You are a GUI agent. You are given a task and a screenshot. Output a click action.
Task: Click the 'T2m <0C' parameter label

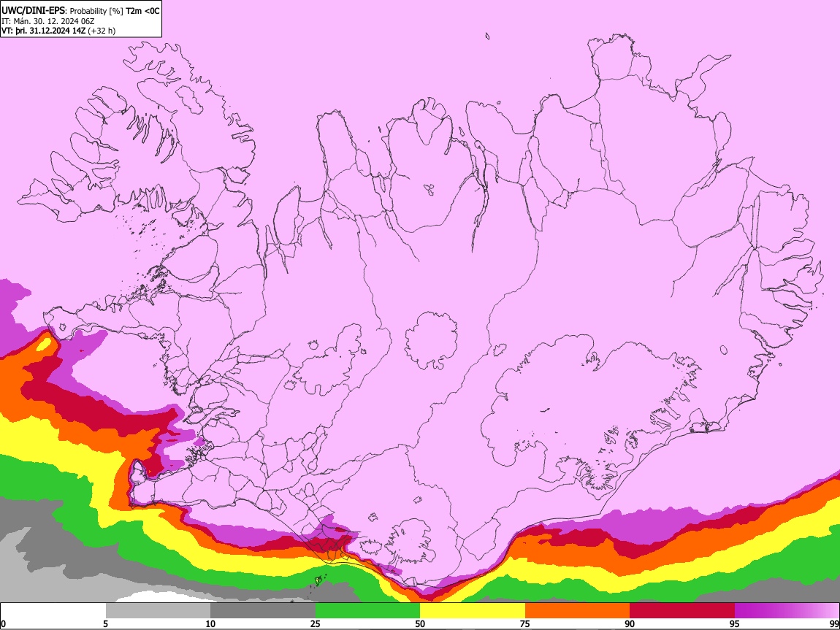[x=142, y=11]
